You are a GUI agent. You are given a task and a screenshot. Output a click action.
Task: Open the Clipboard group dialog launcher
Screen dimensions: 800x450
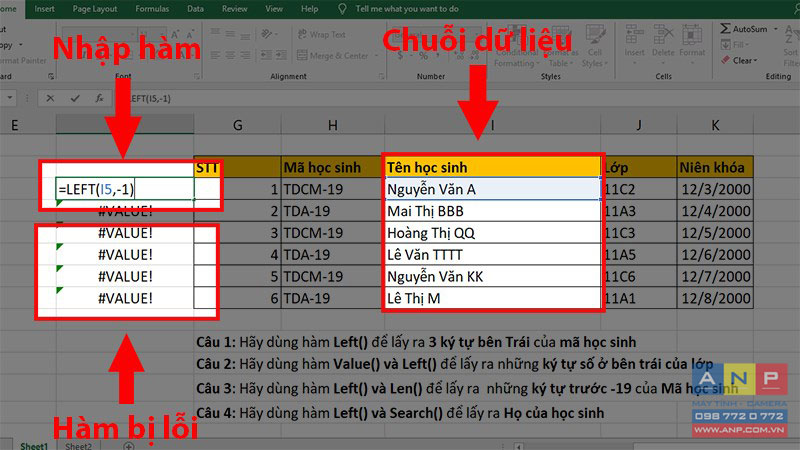pyautogui.click(x=51, y=76)
